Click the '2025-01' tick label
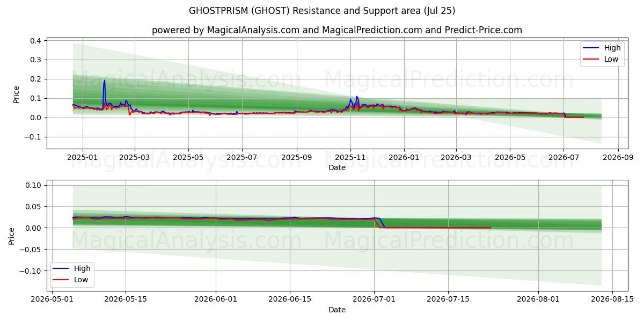This screenshot has height=322, width=644. pos(82,158)
